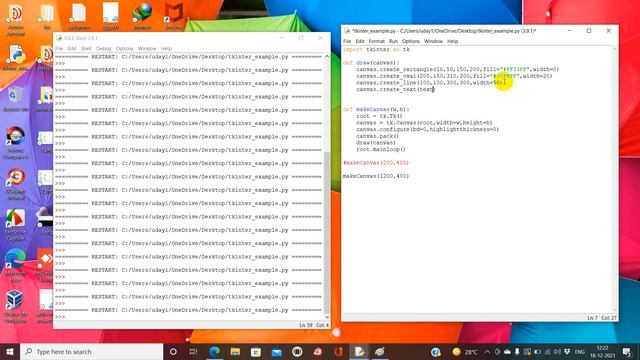The width and height of the screenshot is (640, 360).
Task: Click the 'Ln: 7 Col: 27' editor status
Action: coord(602,318)
